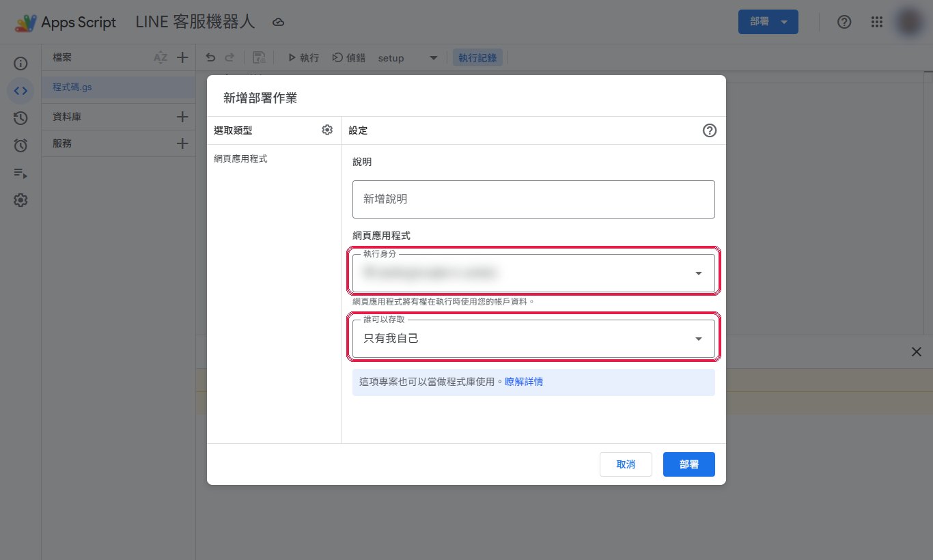
Task: Switch to the Editor code icon
Action: [x=20, y=91]
